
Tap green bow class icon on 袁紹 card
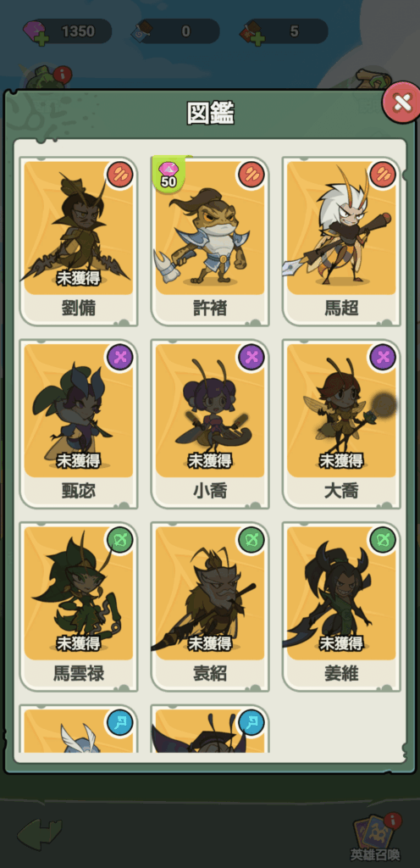pos(251,540)
